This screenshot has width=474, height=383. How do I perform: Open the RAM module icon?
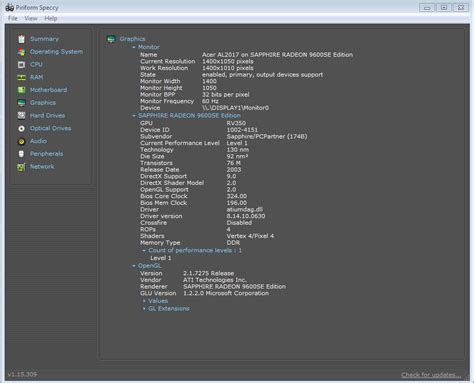point(21,77)
